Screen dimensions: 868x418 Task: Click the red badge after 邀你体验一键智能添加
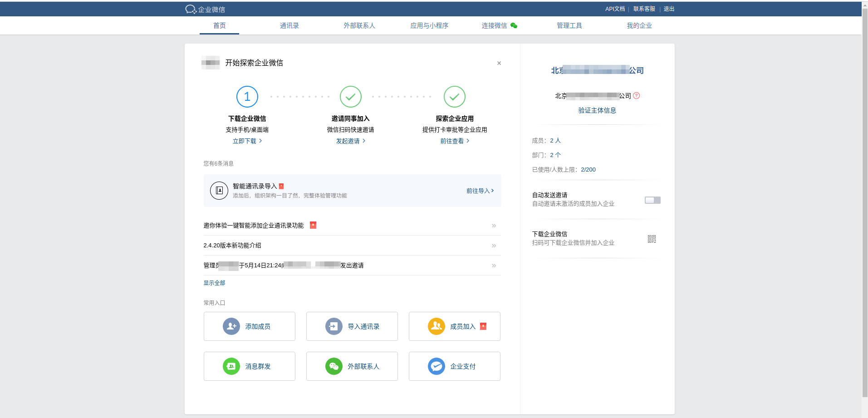pos(313,225)
